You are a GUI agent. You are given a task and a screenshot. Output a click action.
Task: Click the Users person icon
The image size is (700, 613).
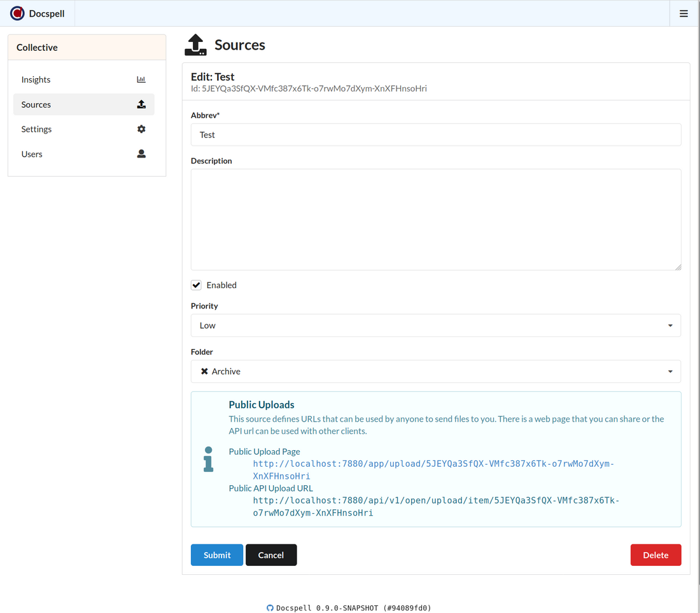(x=141, y=154)
